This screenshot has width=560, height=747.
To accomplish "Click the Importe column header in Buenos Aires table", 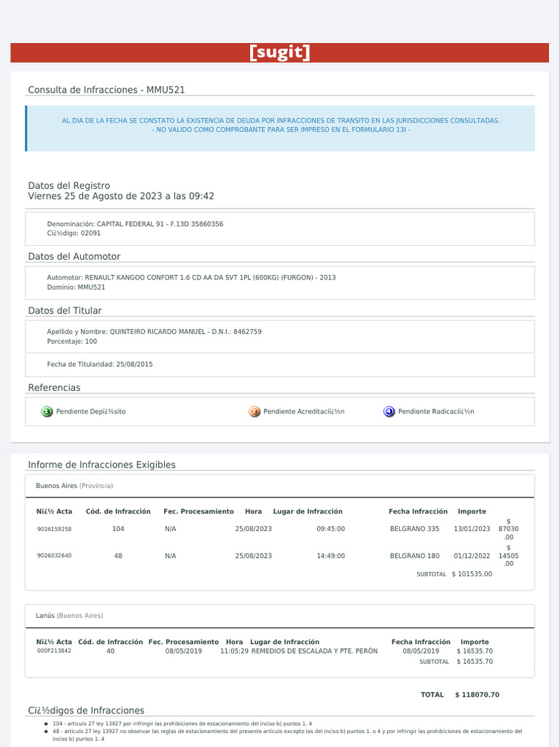I will 472,511.
